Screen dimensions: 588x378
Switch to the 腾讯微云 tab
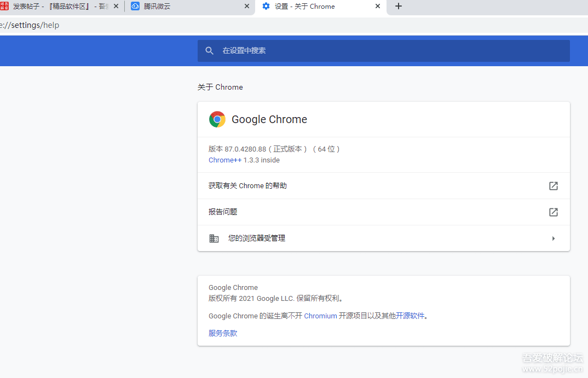[x=190, y=7]
